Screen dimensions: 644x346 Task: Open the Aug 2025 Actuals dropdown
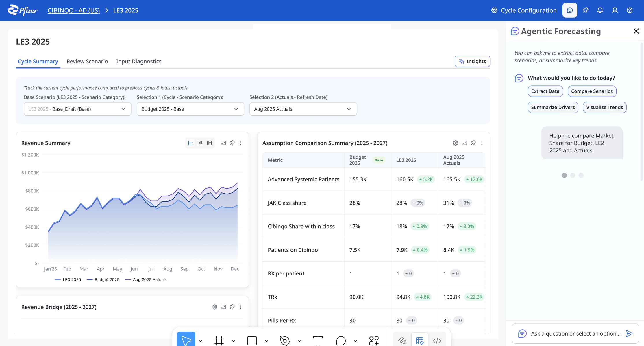click(x=303, y=109)
